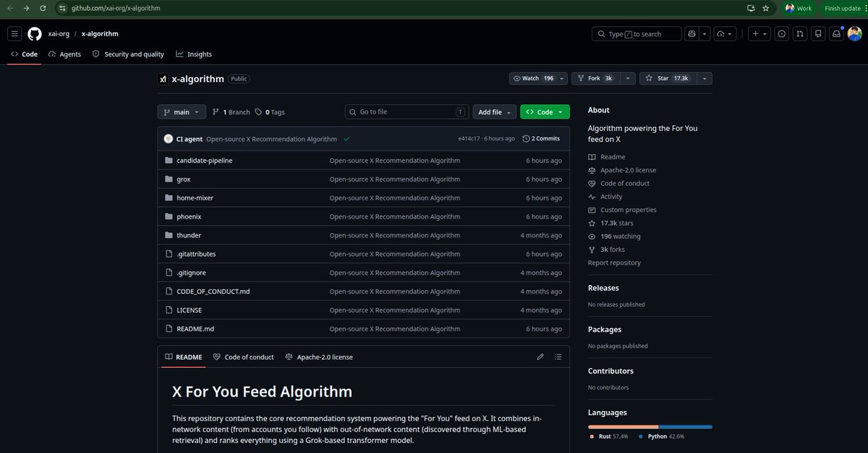
Task: Open the Releases heading link
Action: [x=603, y=288]
